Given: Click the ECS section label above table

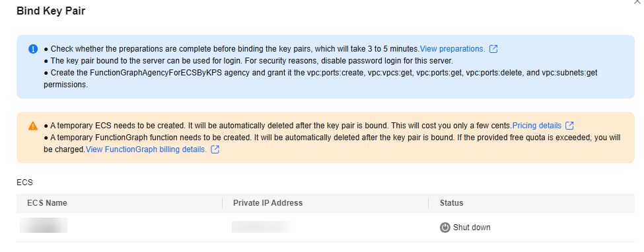Looking at the screenshot, I should point(24,183).
